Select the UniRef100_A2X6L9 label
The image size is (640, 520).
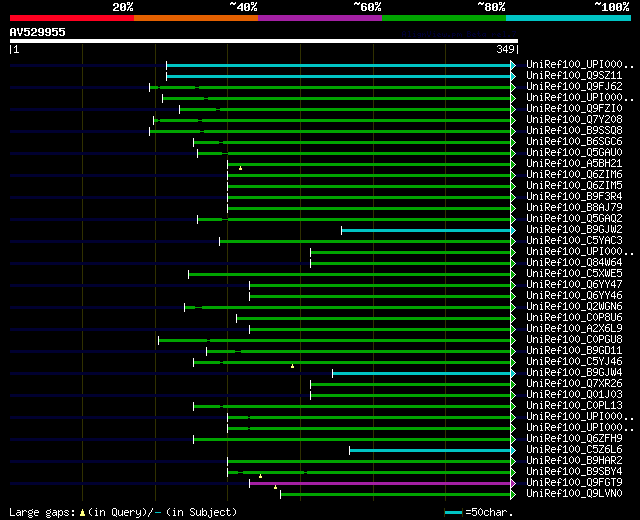point(574,329)
